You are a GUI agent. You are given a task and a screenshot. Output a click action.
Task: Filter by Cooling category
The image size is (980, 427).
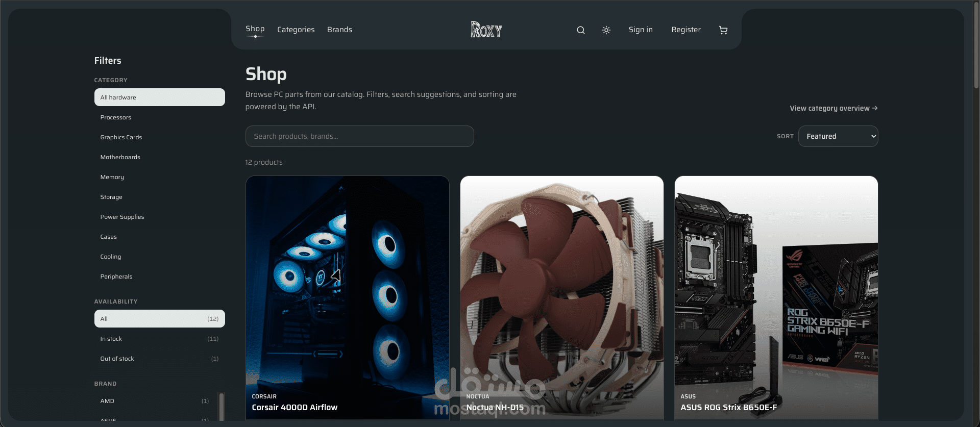coord(159,257)
